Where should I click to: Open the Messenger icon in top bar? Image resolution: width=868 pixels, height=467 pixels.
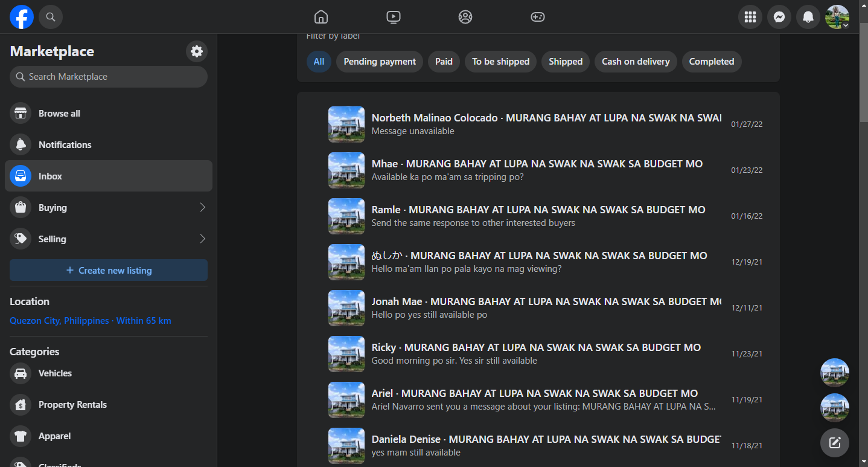click(779, 17)
